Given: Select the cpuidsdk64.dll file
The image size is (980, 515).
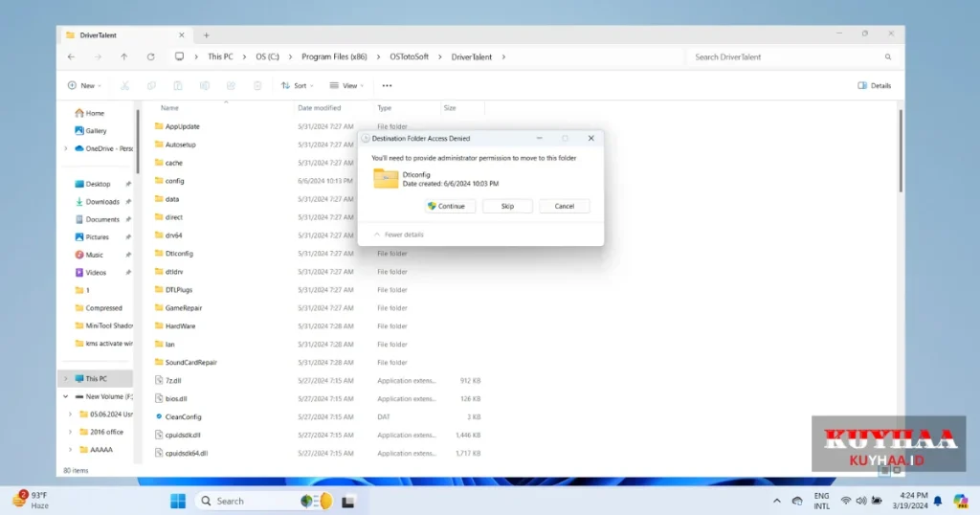Looking at the screenshot, I should [181, 453].
